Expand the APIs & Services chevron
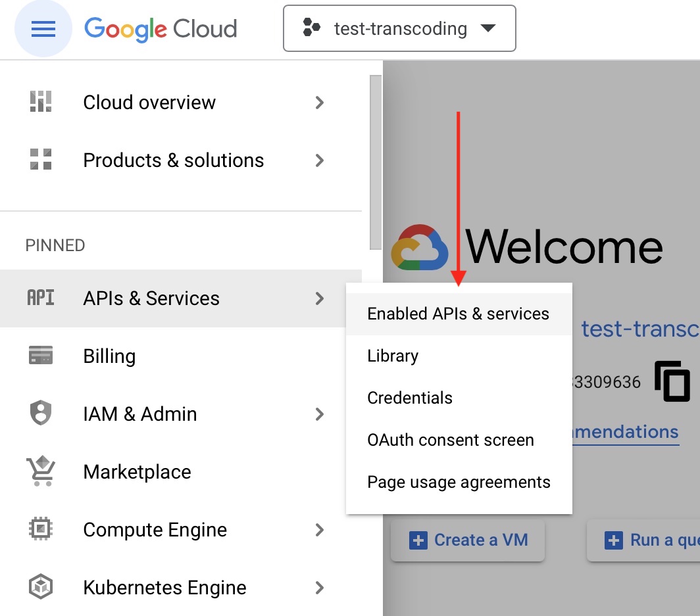700x616 pixels. [x=319, y=298]
